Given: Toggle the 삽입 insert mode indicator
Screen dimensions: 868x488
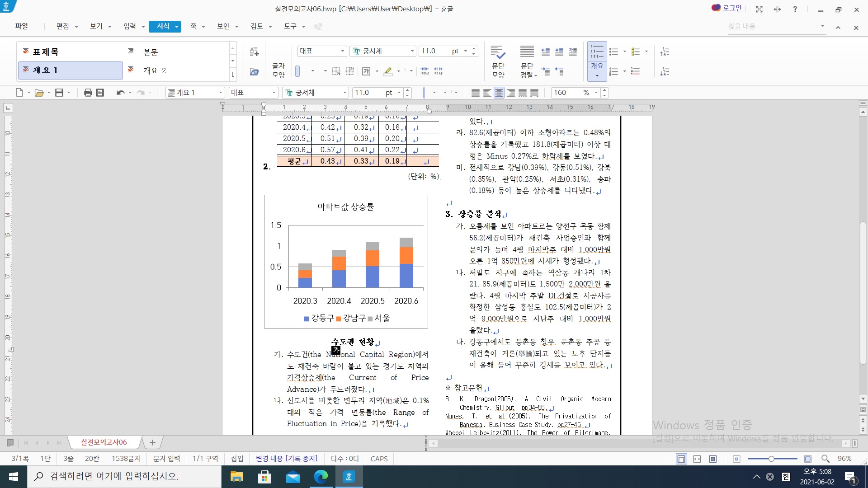Looking at the screenshot, I should (237, 459).
